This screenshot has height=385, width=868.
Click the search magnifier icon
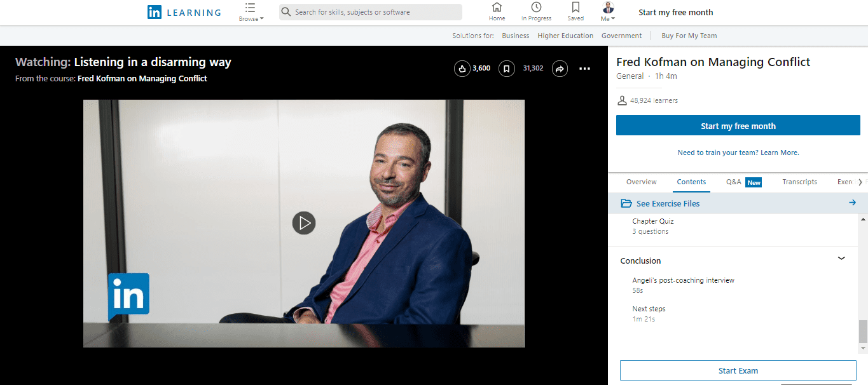coord(286,12)
